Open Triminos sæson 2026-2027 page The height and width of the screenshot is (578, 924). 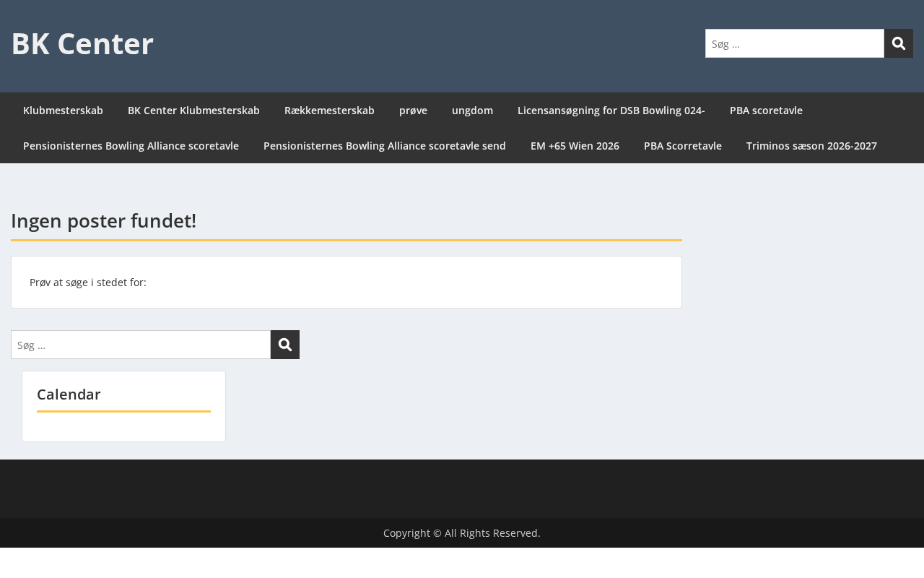coord(811,146)
